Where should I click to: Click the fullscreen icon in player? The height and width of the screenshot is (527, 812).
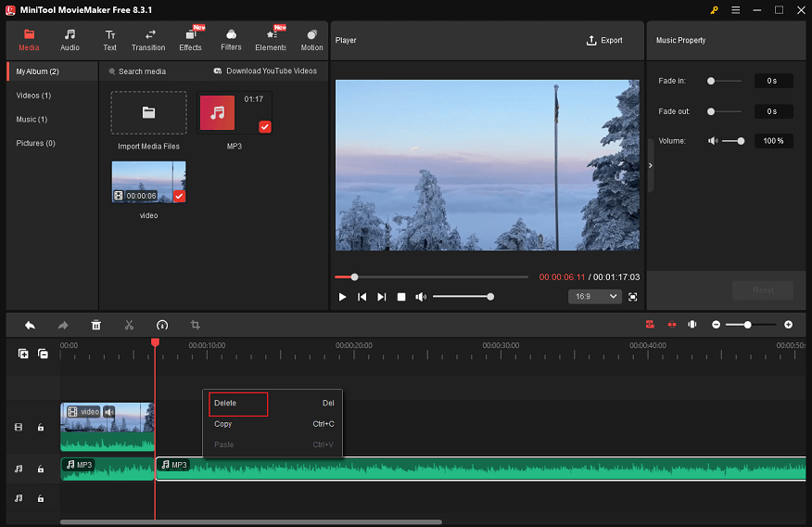tap(632, 297)
